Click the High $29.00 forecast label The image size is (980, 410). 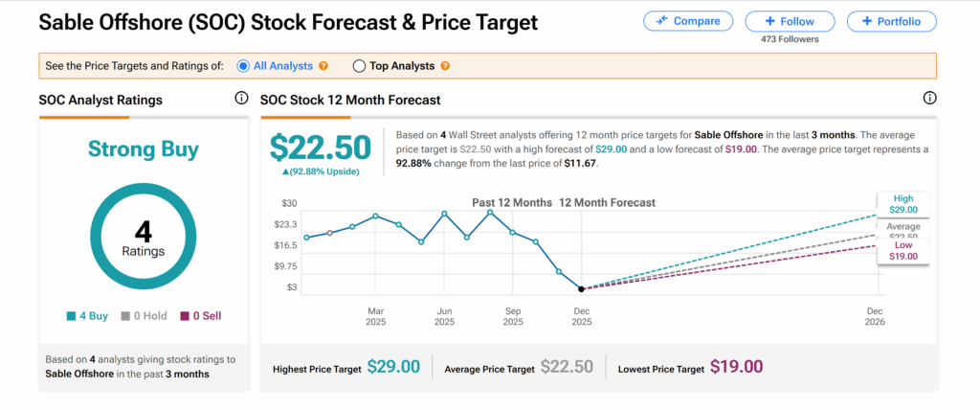click(x=902, y=204)
